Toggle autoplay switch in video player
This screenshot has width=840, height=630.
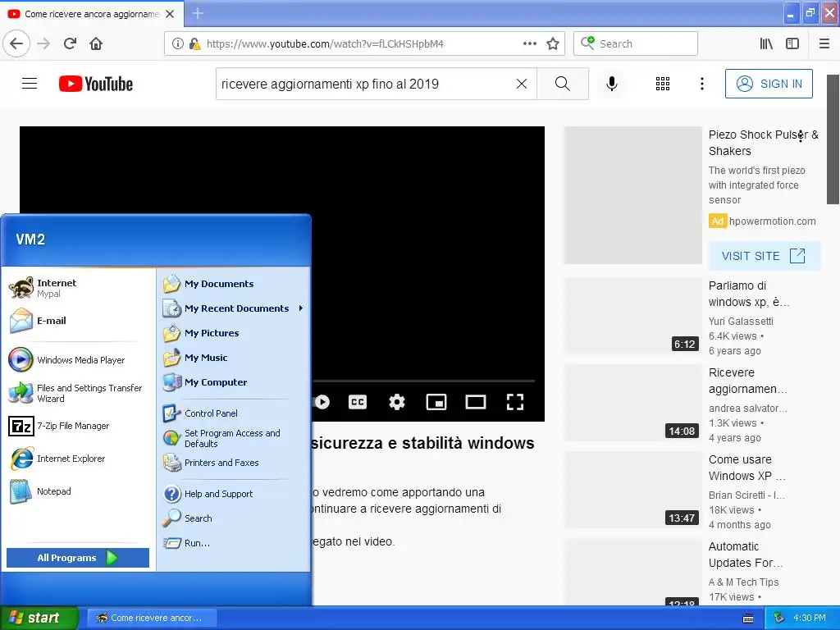point(322,402)
